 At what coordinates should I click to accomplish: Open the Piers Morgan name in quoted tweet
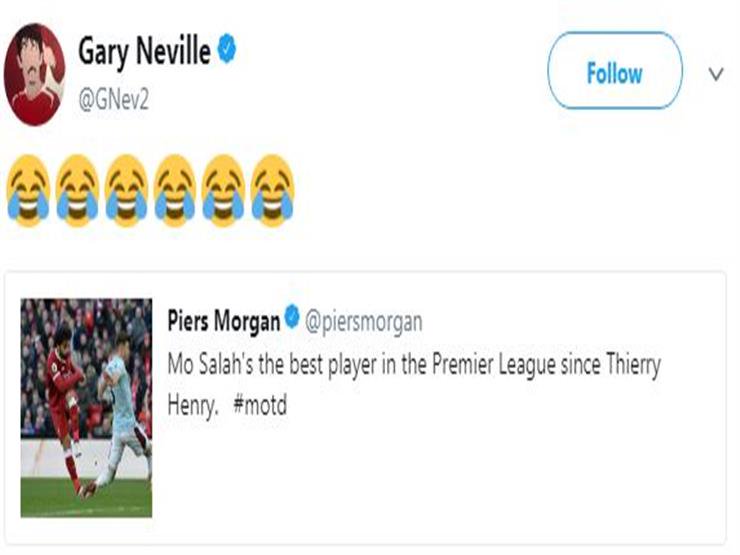pyautogui.click(x=223, y=320)
